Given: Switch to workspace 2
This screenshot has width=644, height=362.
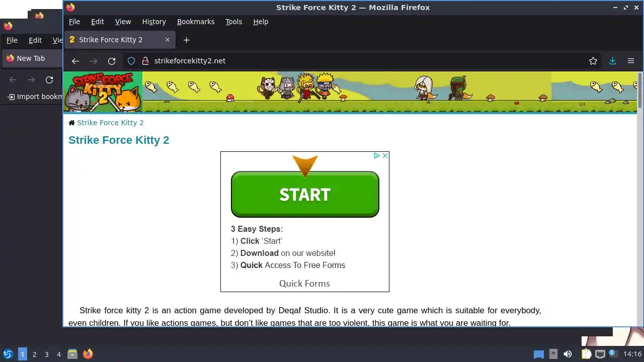Looking at the screenshot, I should [x=34, y=354].
